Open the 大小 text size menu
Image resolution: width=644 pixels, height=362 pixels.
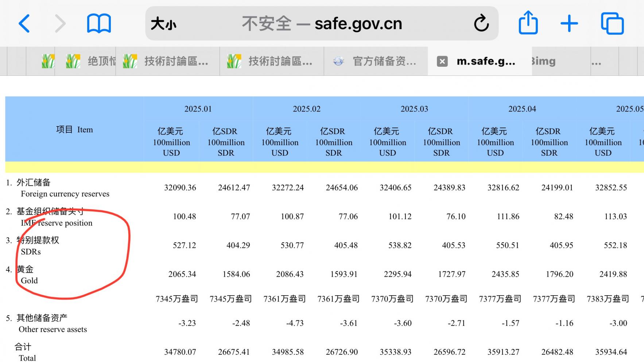pos(163,24)
